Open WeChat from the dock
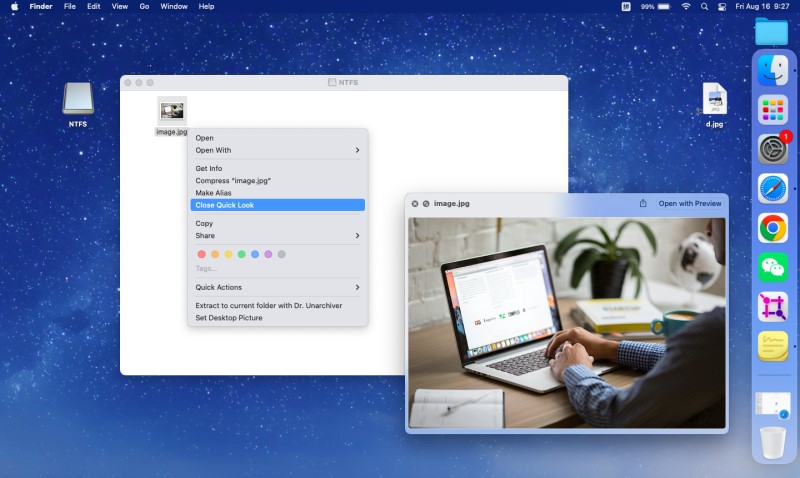Image resolution: width=800 pixels, height=478 pixels. point(772,267)
